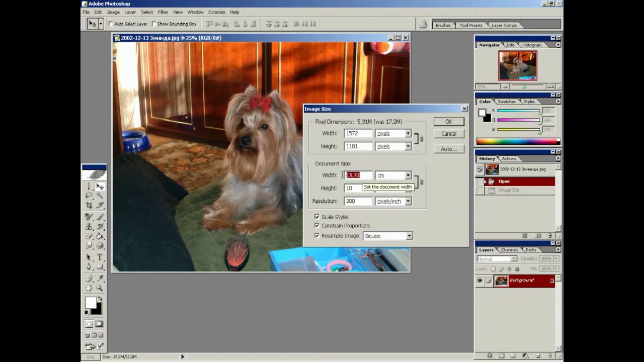Select the Eraser tool

click(x=89, y=236)
